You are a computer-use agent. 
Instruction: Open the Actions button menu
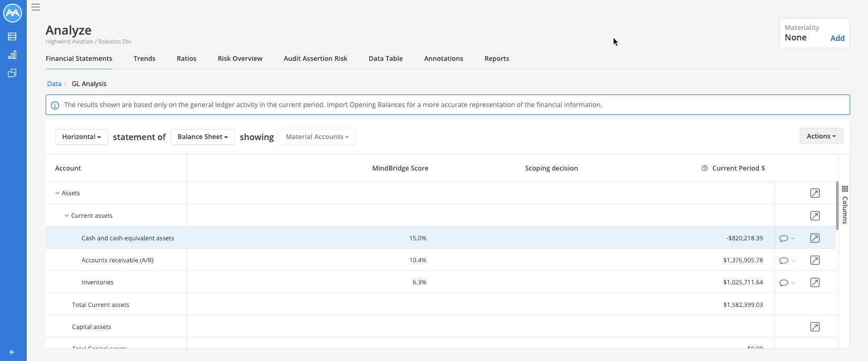pyautogui.click(x=821, y=136)
